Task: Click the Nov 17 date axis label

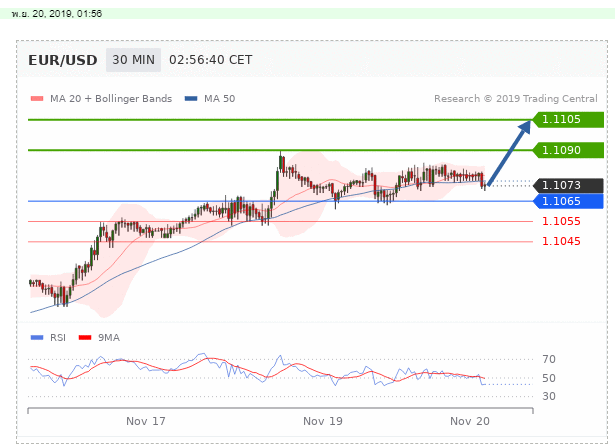Action: (x=146, y=421)
